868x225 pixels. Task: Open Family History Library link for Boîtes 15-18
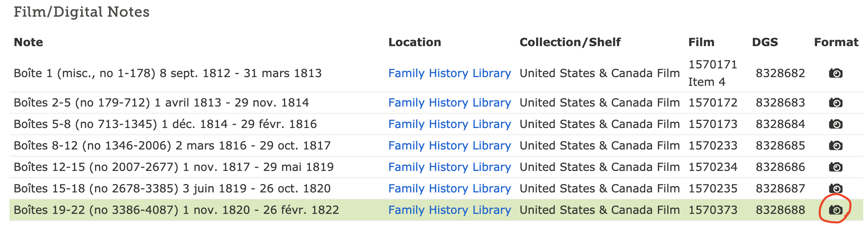450,189
